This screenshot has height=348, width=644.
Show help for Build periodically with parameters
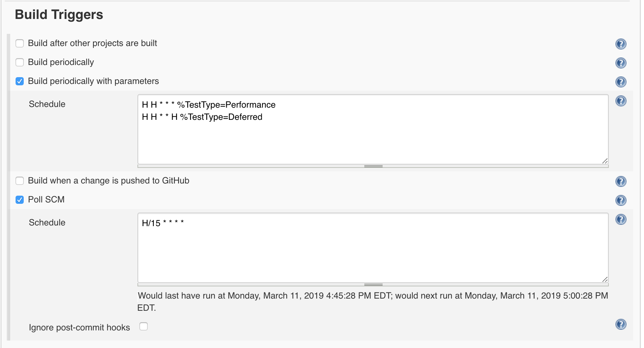pos(621,82)
